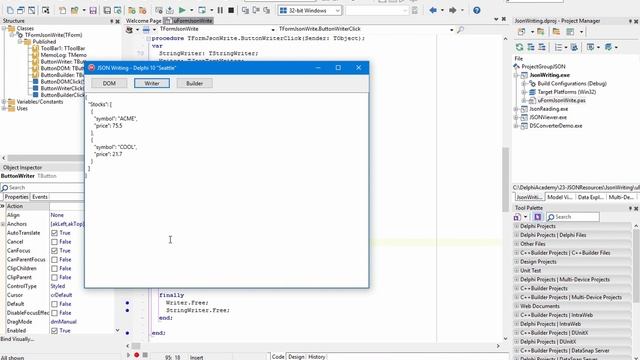Click the Tool Palette search field
640x360 pixels.
click(573, 217)
